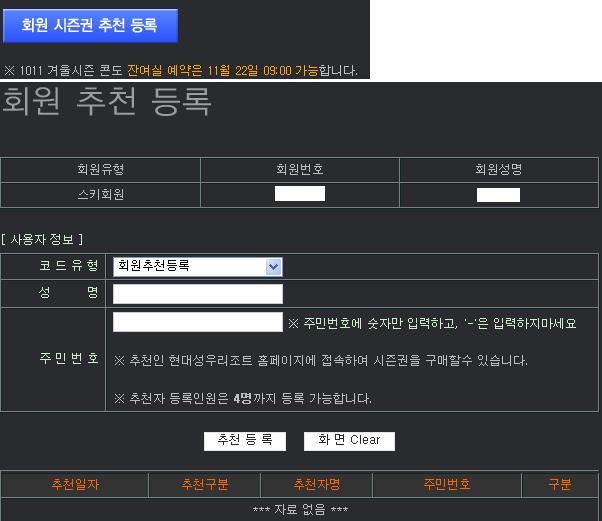The image size is (602, 521).
Task: Focus the 성명 text input field
Action: (x=198, y=294)
